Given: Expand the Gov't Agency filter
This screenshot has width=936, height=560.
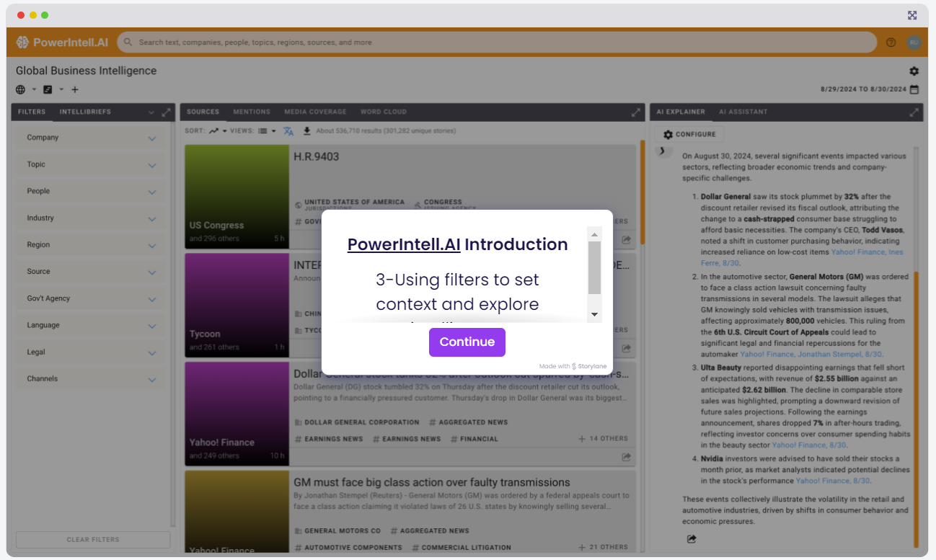Looking at the screenshot, I should [152, 299].
